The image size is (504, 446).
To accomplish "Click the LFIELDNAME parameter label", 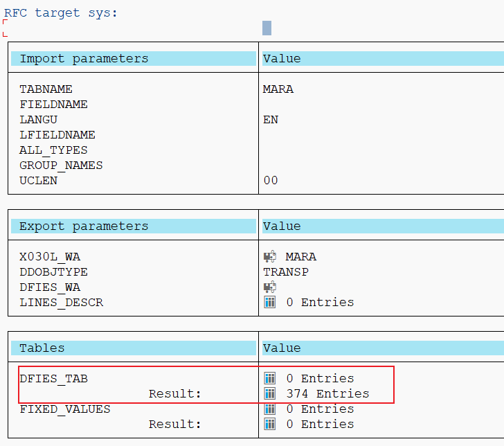I will 57,134.
